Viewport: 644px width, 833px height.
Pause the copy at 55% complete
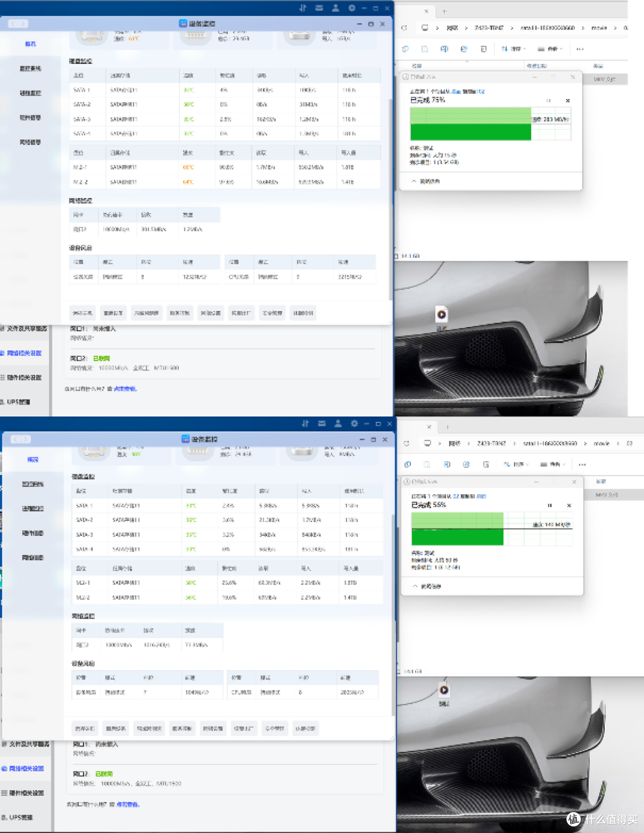(550, 505)
